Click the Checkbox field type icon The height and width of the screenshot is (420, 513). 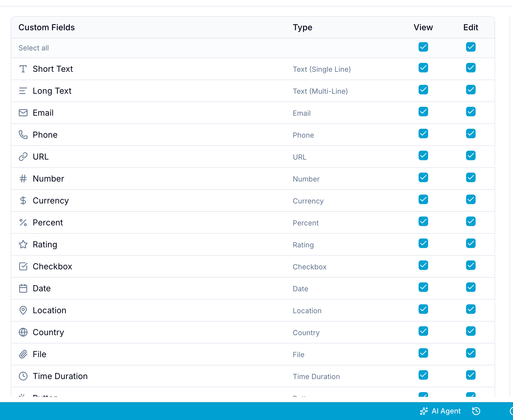(x=23, y=266)
